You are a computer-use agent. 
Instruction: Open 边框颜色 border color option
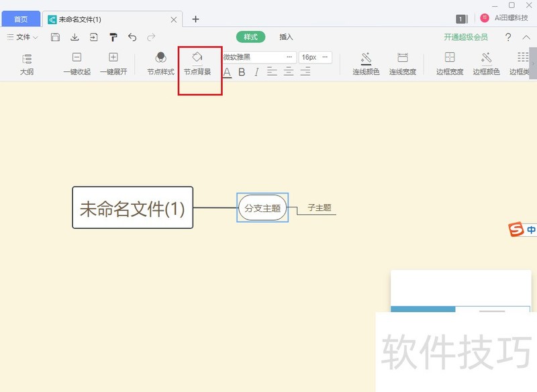coord(486,64)
